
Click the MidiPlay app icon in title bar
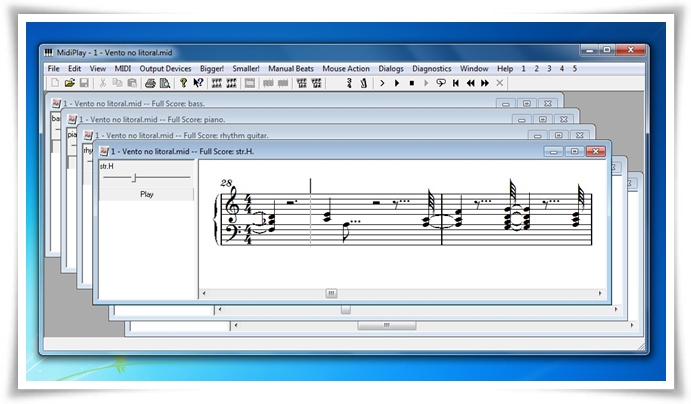tap(49, 52)
